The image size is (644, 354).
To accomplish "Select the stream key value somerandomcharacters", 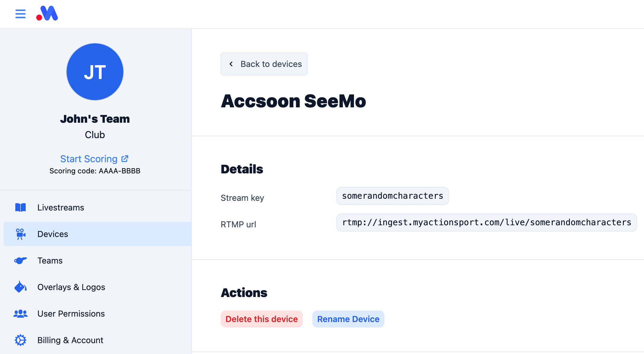I will tap(393, 196).
